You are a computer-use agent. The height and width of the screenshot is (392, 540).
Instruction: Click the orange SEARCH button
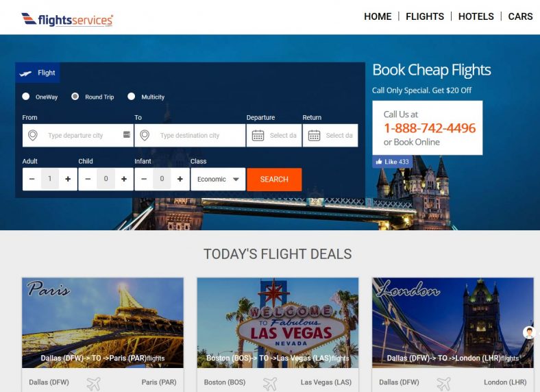[x=274, y=180]
